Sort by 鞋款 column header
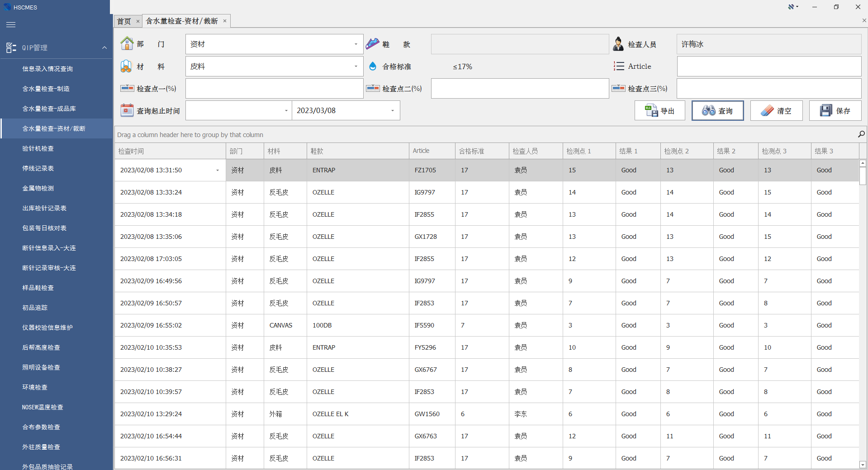Screen dimensions: 868x470 [x=358, y=151]
